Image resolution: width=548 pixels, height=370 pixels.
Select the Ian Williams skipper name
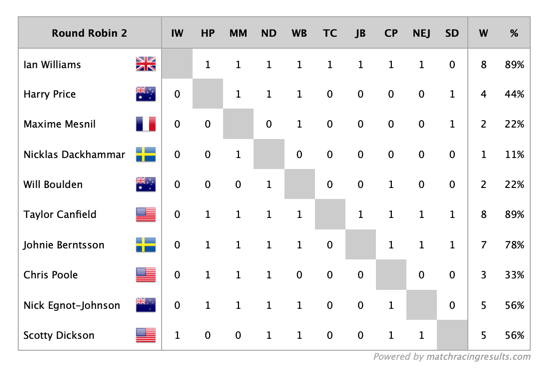(x=52, y=65)
